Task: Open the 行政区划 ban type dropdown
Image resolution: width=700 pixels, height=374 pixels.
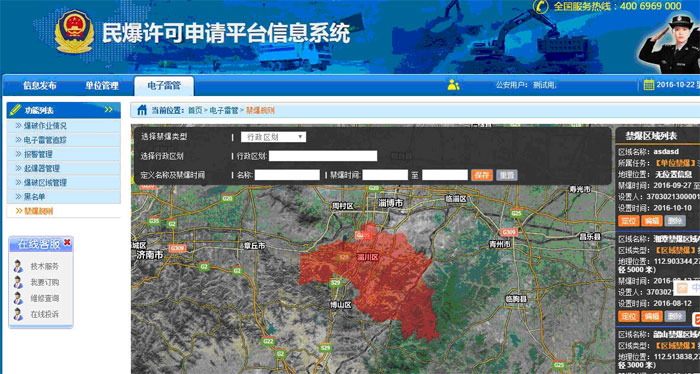Action: click(x=274, y=137)
